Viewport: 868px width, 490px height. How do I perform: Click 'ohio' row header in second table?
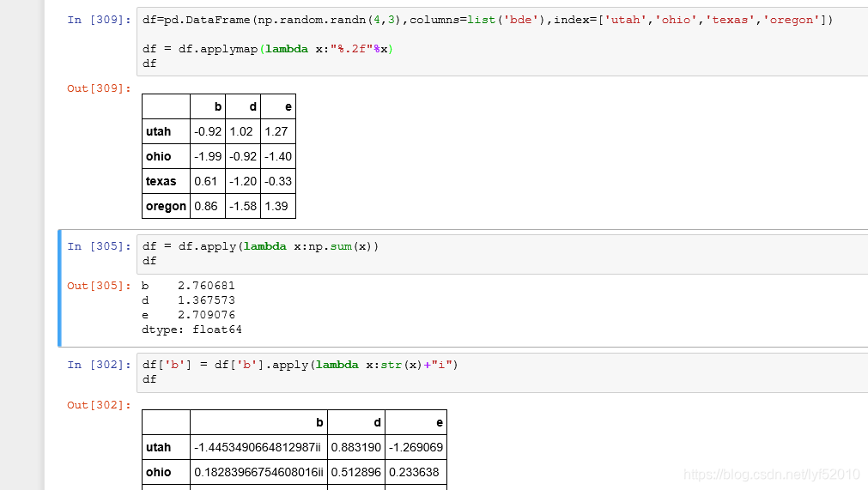pyautogui.click(x=166, y=472)
